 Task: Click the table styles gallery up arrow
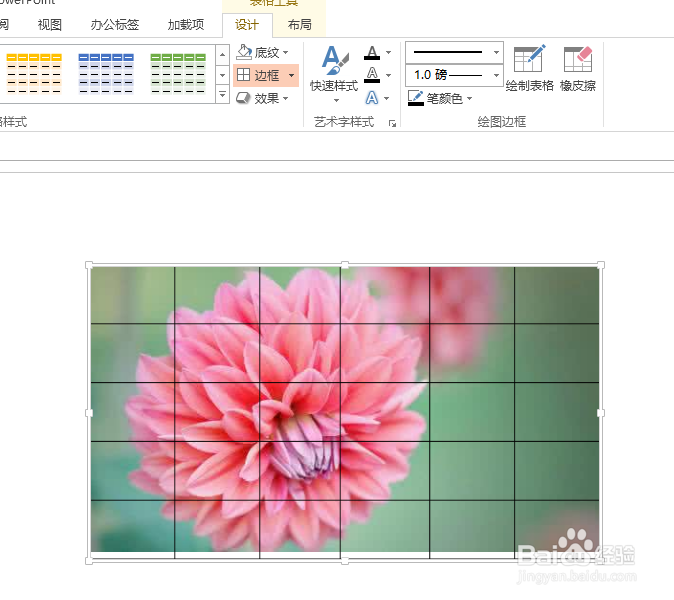(222, 55)
